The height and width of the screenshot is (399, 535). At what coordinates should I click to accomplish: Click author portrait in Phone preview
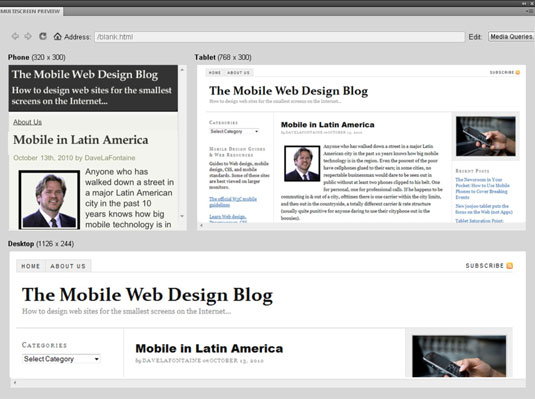[49, 200]
